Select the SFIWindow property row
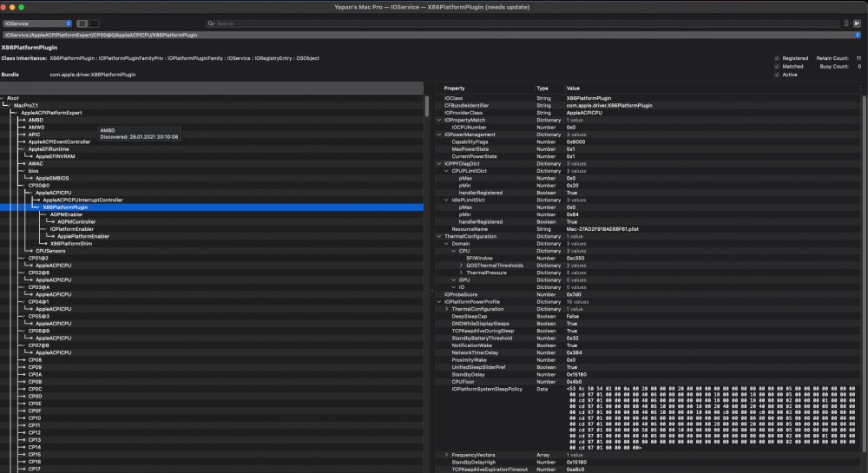This screenshot has height=473, width=868. tap(648, 259)
